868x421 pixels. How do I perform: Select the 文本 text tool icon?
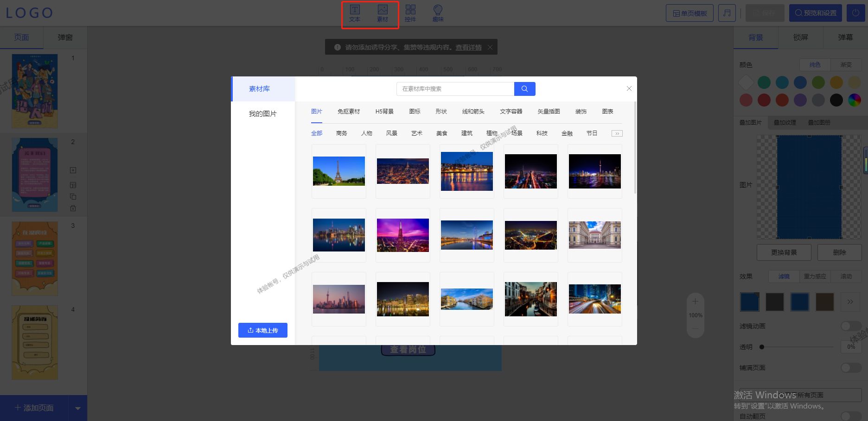tap(355, 13)
